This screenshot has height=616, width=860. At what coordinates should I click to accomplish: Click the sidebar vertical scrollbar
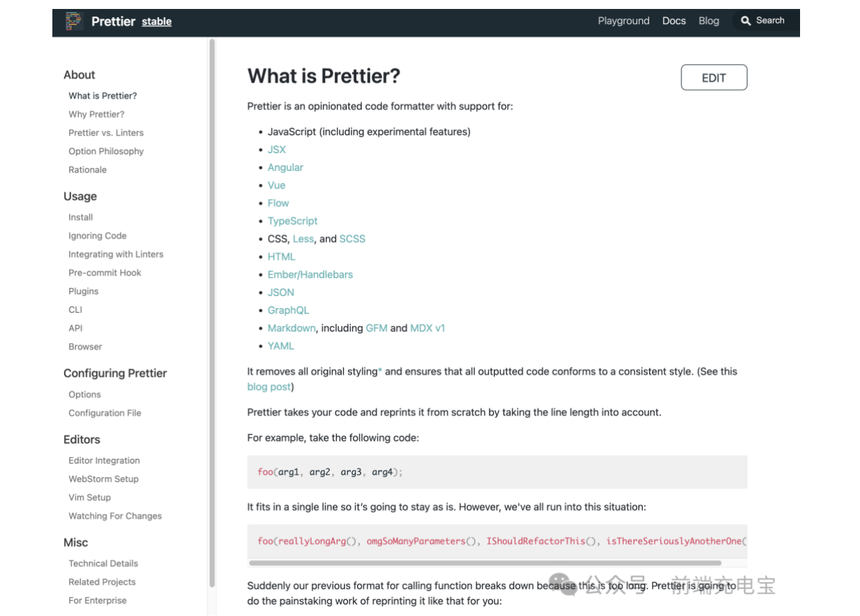(x=212, y=310)
